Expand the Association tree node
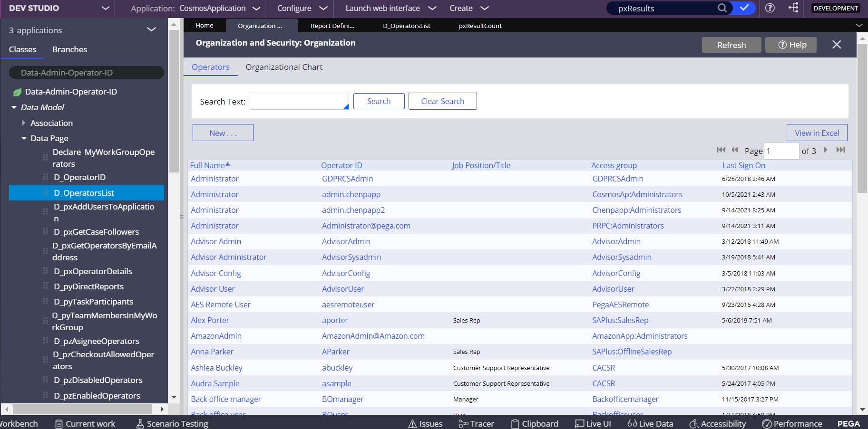This screenshot has height=429, width=868. [24, 123]
